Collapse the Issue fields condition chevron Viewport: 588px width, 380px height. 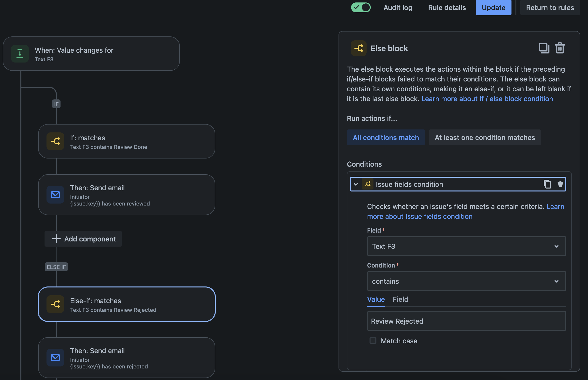click(356, 184)
